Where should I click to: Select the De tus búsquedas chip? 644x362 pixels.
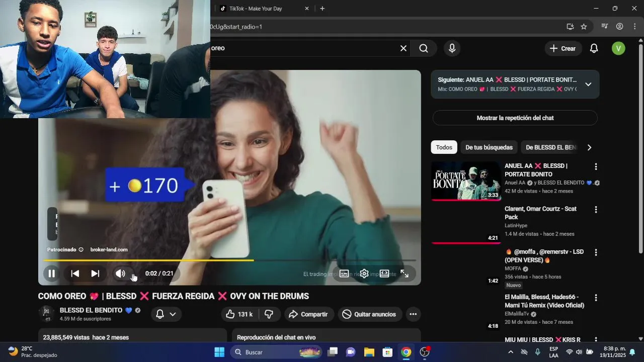pos(489,147)
